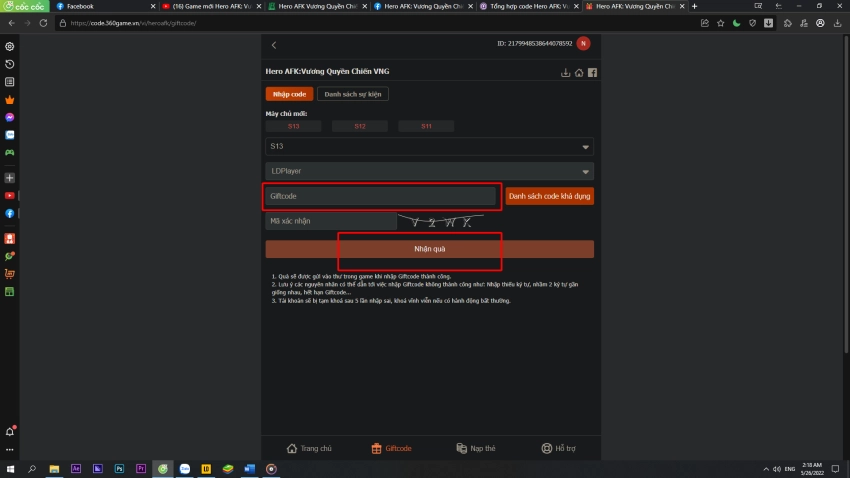850x478 pixels.
Task: Open the taskbar volume icon
Action: pos(777,469)
